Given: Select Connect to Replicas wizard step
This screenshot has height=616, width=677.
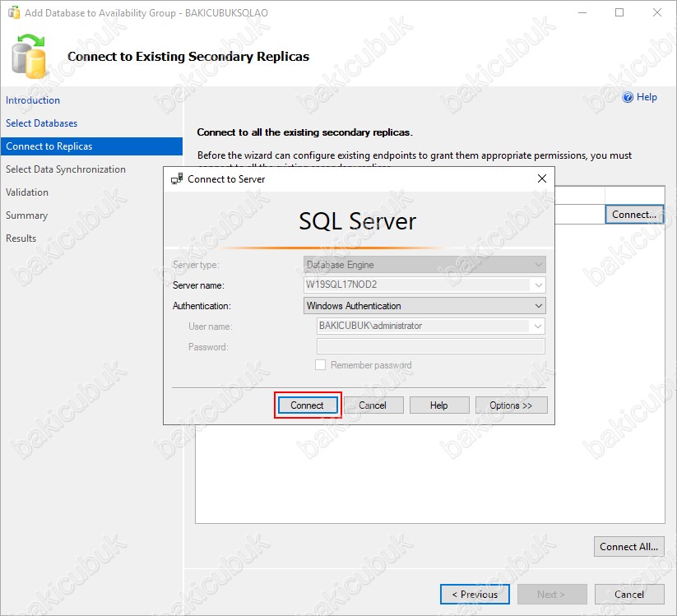Looking at the screenshot, I should pyautogui.click(x=91, y=146).
